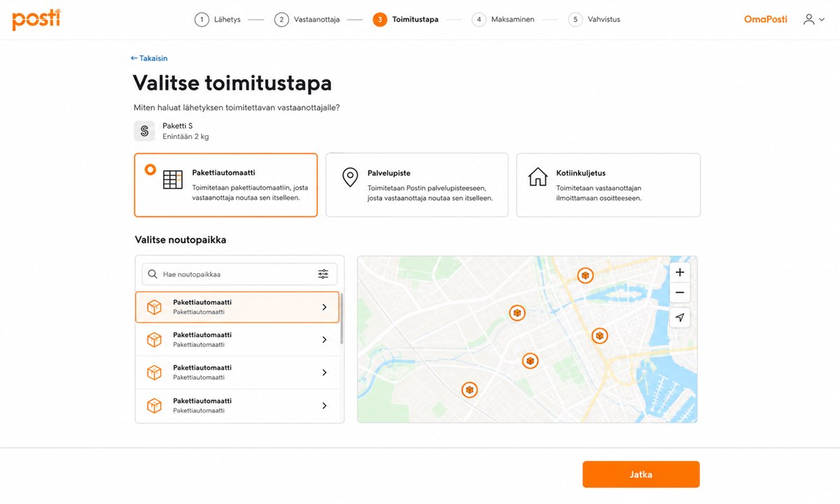Click the Valitse noutopaikka heading
840x504 pixels.
(x=181, y=239)
